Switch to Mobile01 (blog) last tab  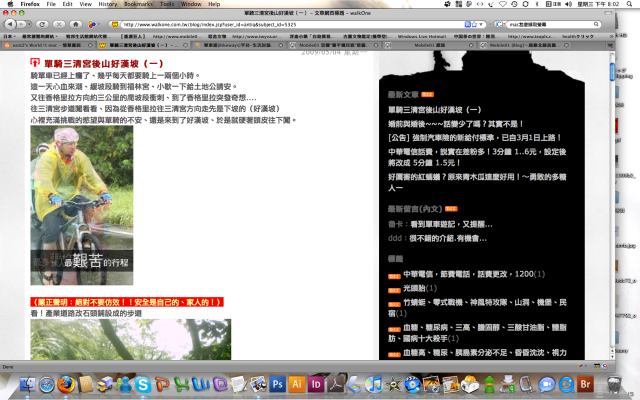click(524, 45)
